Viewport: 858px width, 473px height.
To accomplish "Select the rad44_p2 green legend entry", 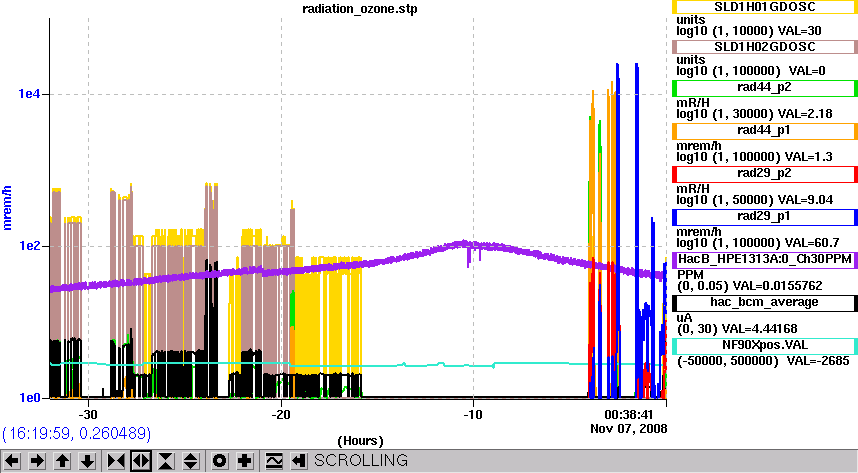I will pos(764,88).
